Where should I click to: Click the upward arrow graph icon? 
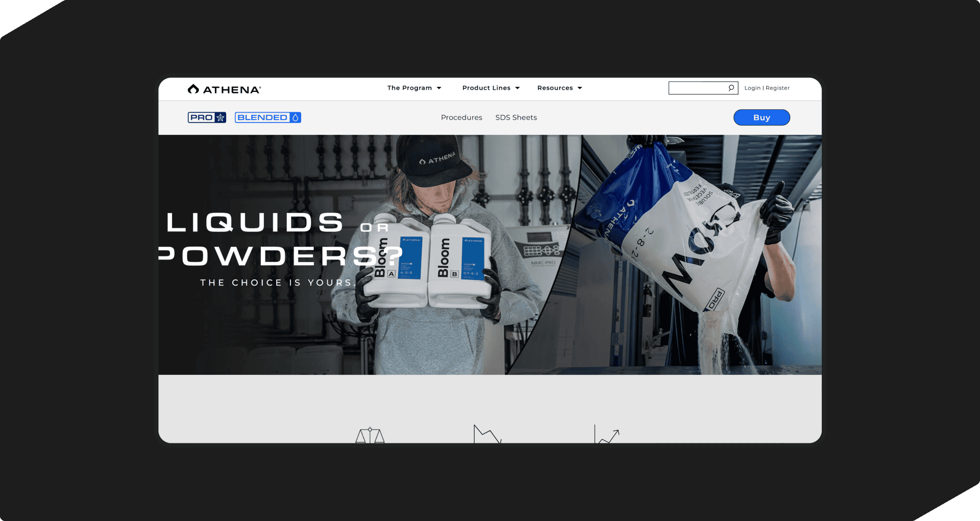[607, 434]
